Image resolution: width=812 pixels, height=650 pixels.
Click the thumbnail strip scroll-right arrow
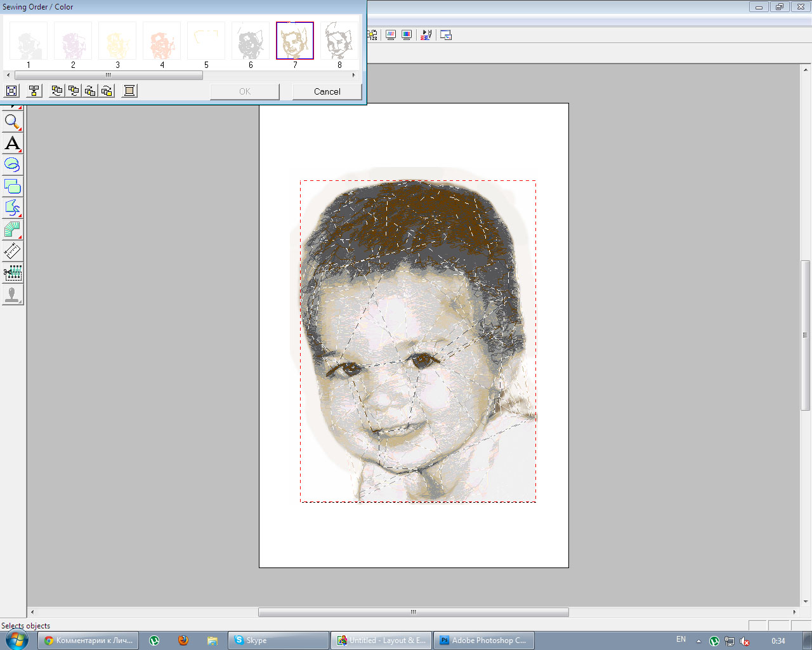pyautogui.click(x=353, y=75)
